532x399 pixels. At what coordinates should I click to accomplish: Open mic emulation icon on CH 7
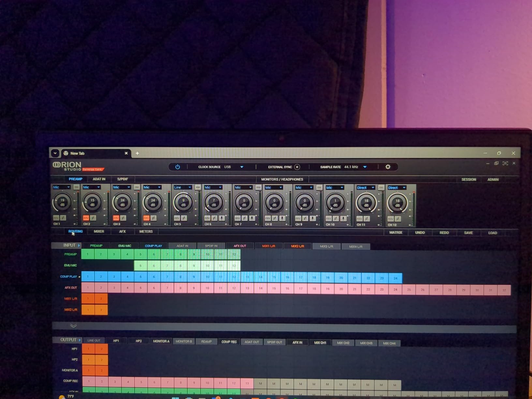(252, 218)
